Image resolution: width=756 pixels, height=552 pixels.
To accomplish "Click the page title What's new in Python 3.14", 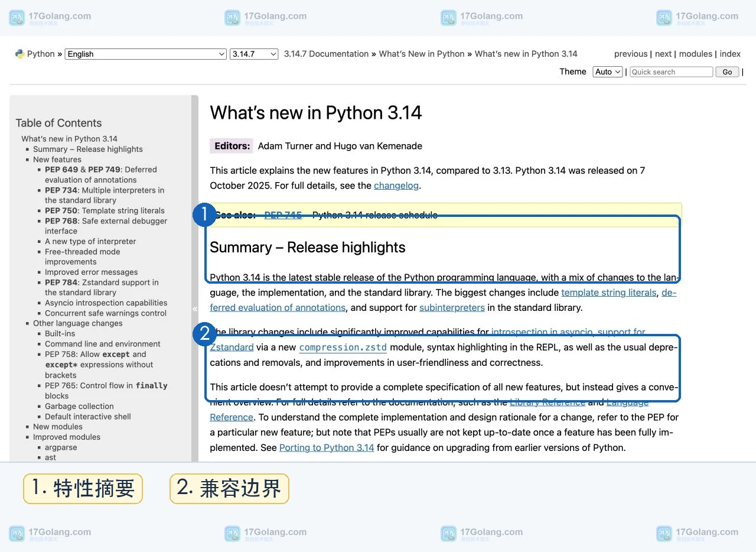I will click(x=316, y=113).
